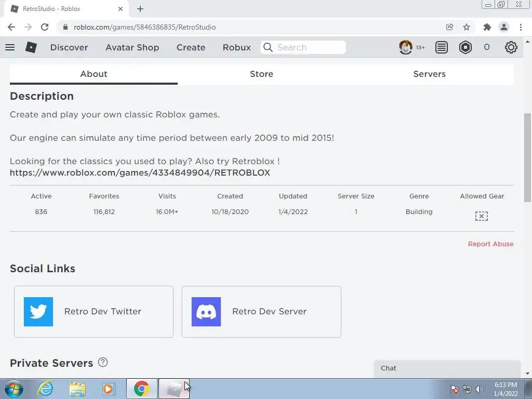Click the network tray icon
This screenshot has width=532, height=399.
tap(467, 389)
